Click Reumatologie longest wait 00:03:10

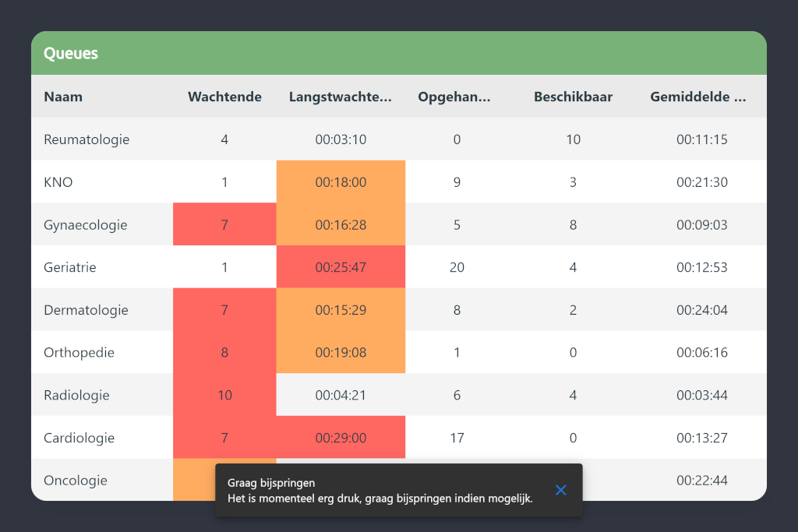click(x=341, y=139)
